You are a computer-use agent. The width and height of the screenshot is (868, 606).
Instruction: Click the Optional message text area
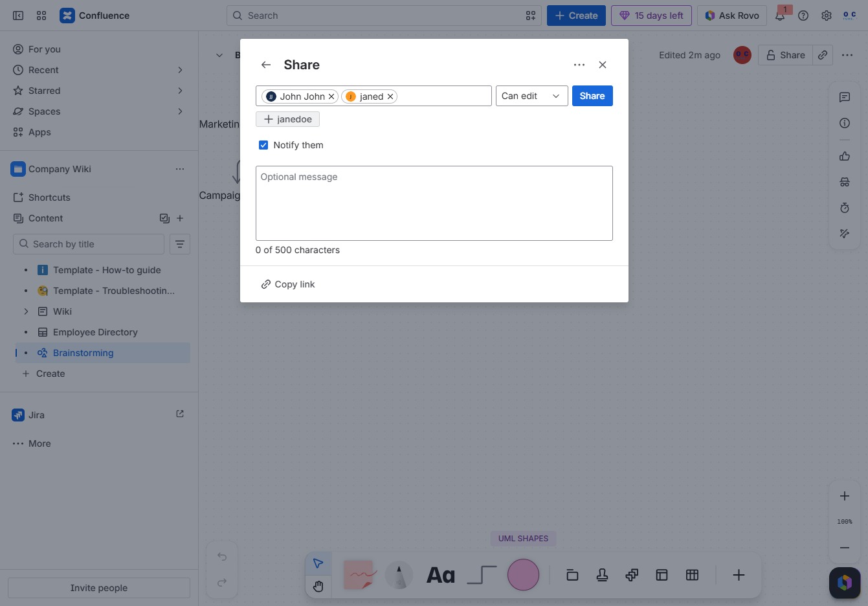[434, 203]
